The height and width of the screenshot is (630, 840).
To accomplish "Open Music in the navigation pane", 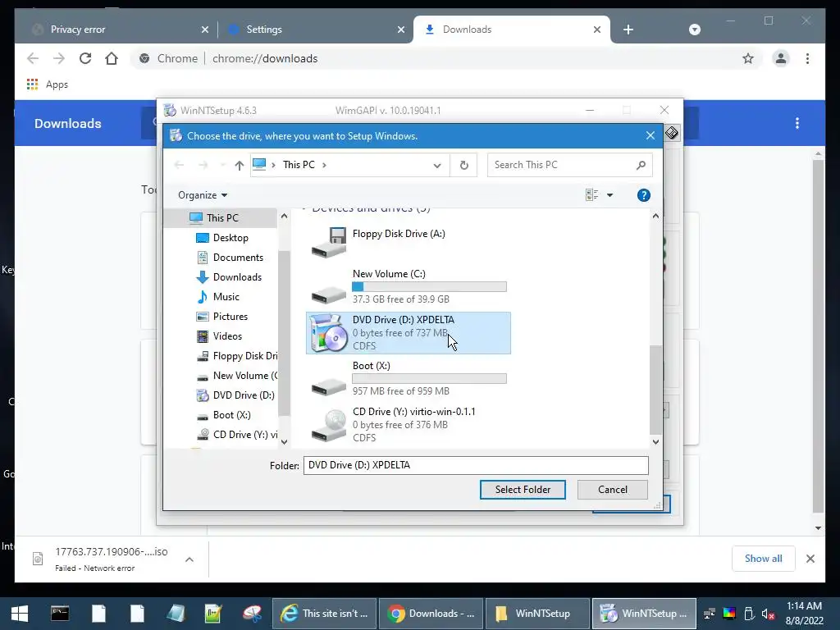I will tap(226, 297).
